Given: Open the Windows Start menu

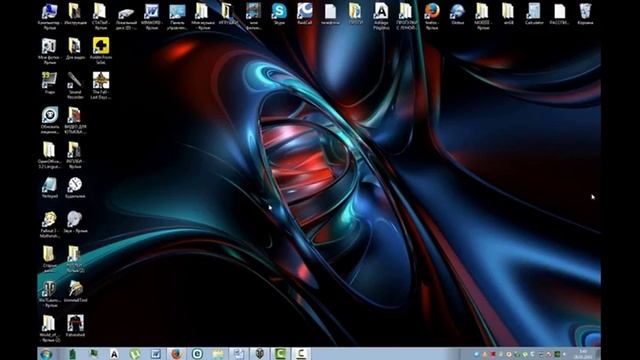Looking at the screenshot, I should pyautogui.click(x=46, y=354).
